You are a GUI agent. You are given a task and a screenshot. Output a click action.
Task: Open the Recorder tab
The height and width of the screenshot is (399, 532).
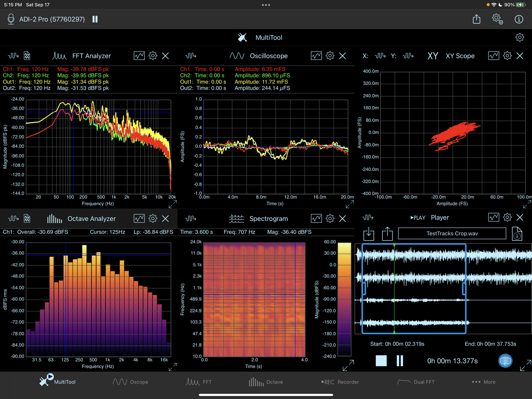[x=340, y=382]
